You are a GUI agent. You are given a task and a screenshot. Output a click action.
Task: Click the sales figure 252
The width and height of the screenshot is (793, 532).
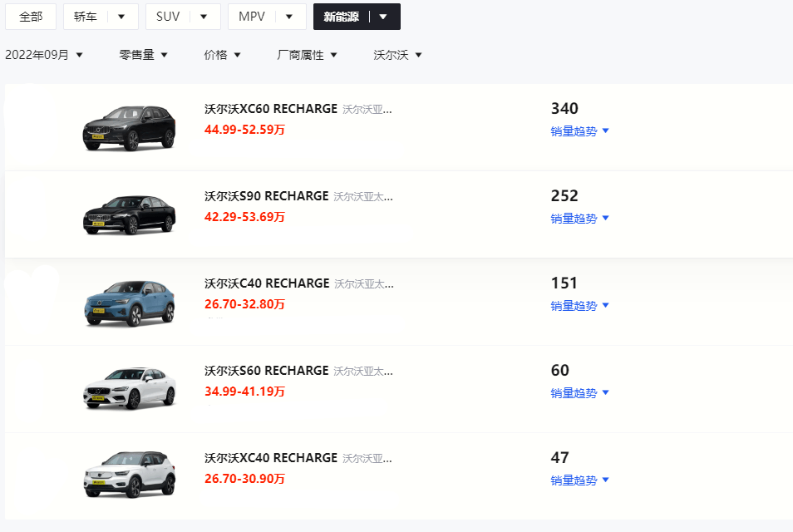[564, 195]
